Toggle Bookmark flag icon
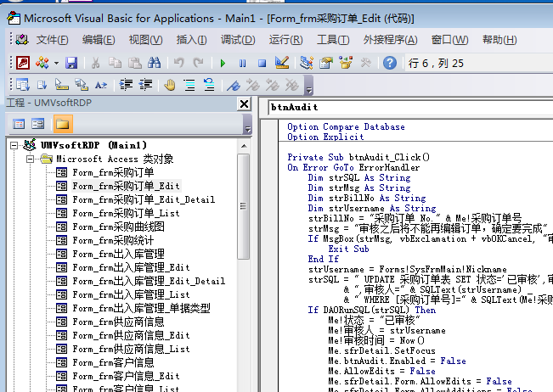This screenshot has height=392, width=553. [x=234, y=85]
